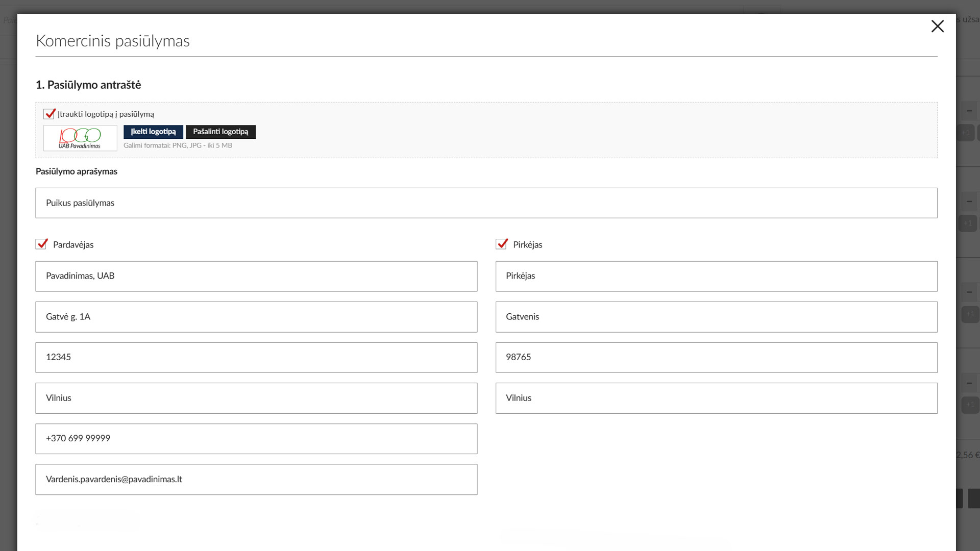
Task: Click the phone field +370 699 99999
Action: point(256,439)
